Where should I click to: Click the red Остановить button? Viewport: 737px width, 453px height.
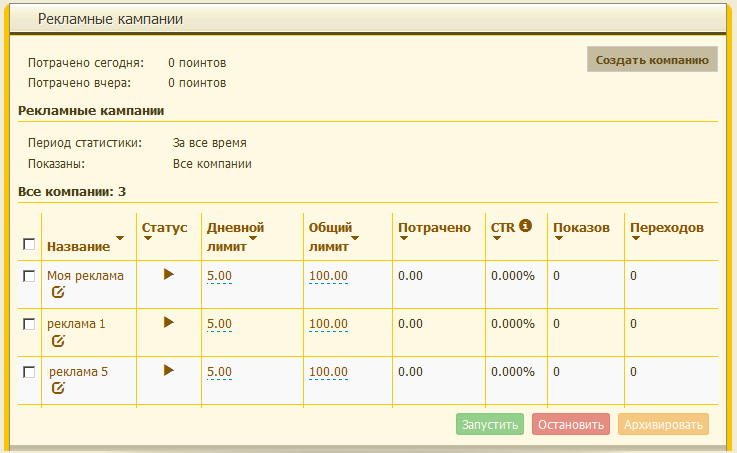[571, 424]
